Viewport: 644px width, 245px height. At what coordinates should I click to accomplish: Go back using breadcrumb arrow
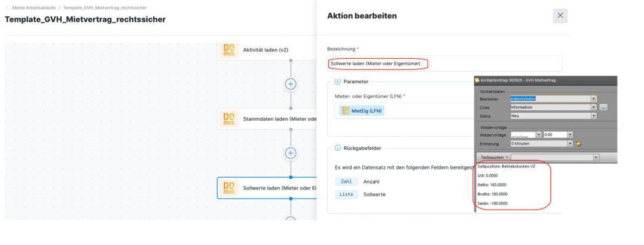[x=6, y=8]
